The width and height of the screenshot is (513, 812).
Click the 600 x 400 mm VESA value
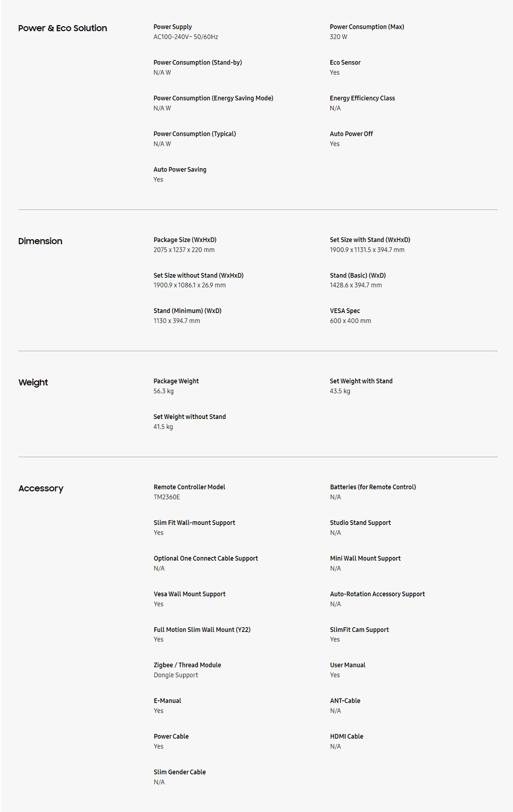click(350, 321)
